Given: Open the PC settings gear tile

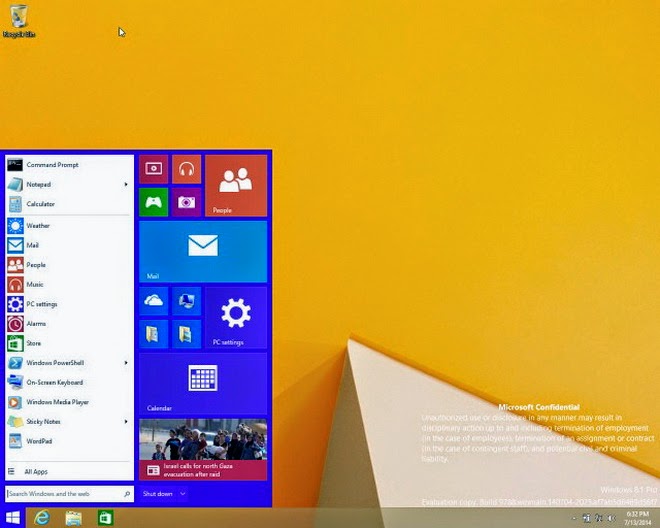Looking at the screenshot, I should click(236, 317).
